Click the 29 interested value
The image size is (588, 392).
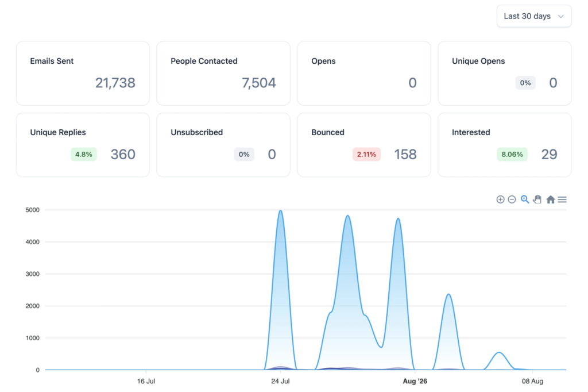coord(549,154)
